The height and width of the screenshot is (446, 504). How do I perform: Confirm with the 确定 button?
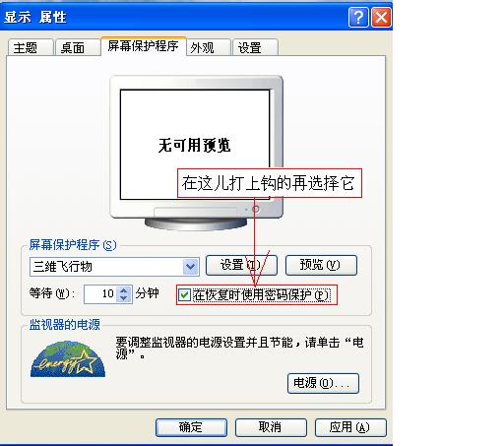191,427
